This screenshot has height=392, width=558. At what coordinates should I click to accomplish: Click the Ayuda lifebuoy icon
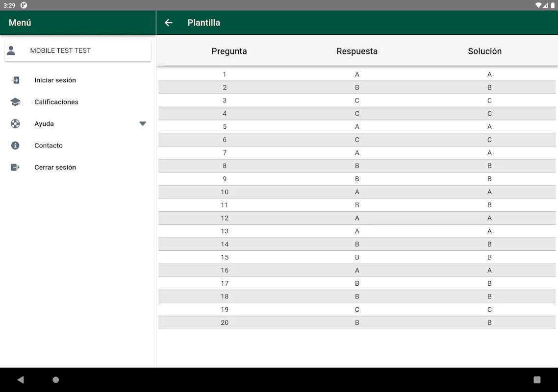(x=15, y=124)
